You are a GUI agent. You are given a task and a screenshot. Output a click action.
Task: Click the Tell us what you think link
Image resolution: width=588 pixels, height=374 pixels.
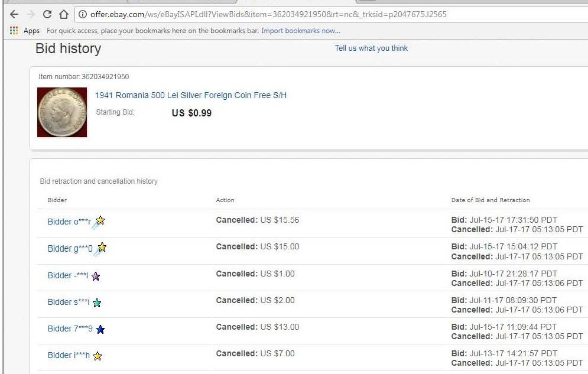[371, 48]
